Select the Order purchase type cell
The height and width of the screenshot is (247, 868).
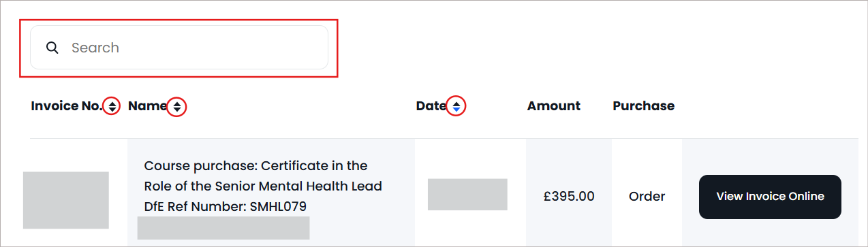click(647, 197)
